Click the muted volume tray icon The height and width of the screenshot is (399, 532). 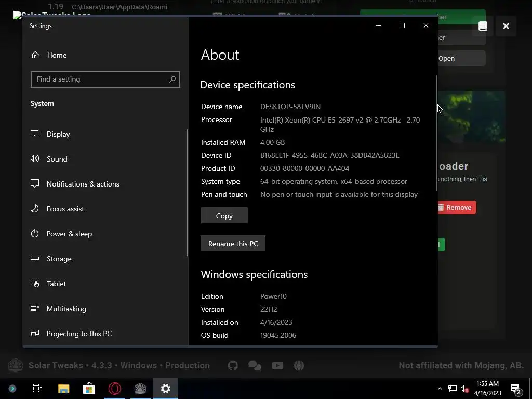[x=464, y=389]
